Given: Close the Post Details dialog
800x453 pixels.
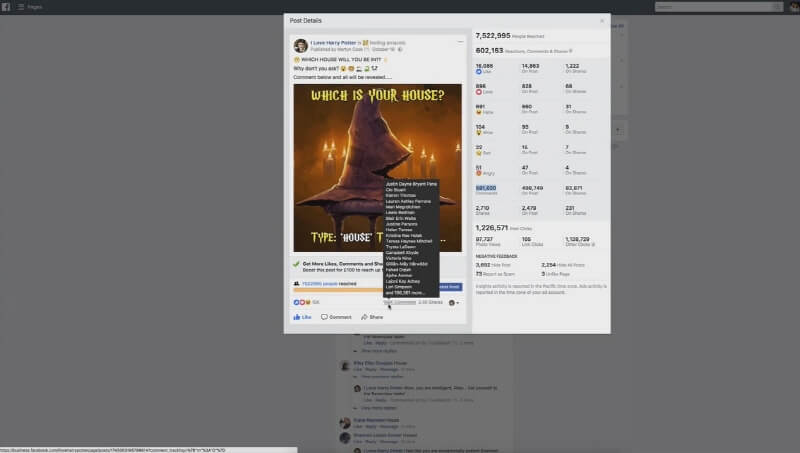Looking at the screenshot, I should 602,21.
